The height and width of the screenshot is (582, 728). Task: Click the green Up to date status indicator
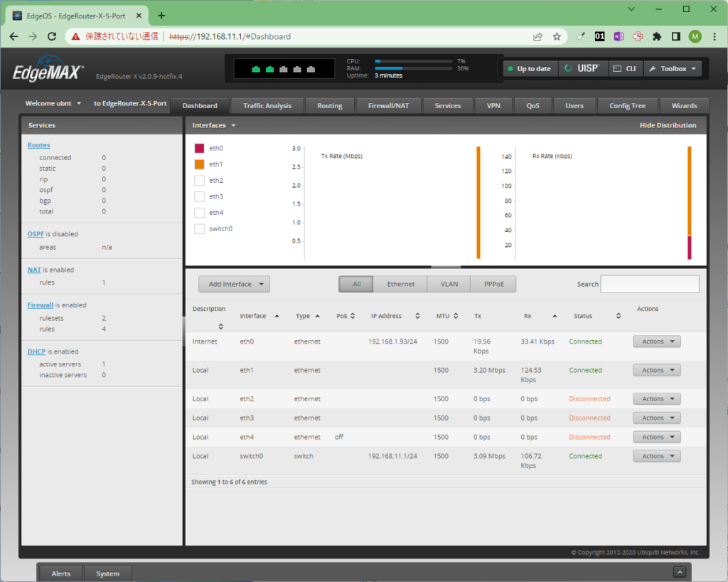point(529,68)
